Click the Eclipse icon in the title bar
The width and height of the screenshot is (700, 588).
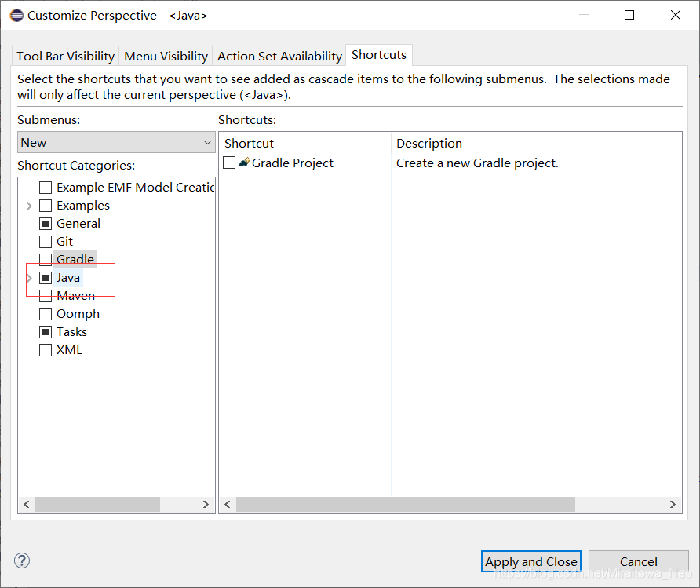(x=16, y=16)
